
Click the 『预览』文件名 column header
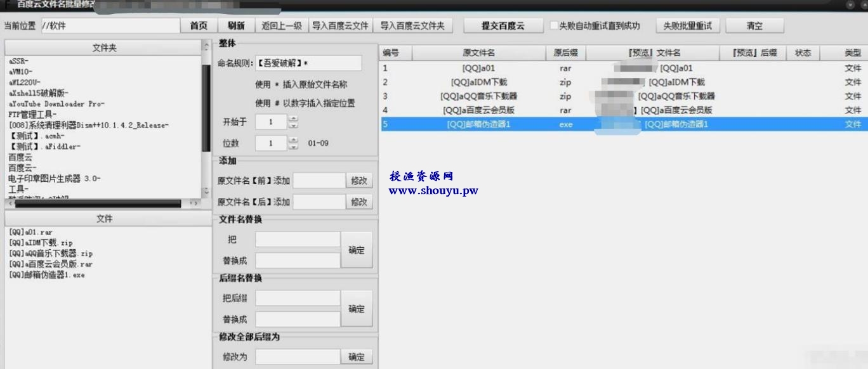(653, 53)
